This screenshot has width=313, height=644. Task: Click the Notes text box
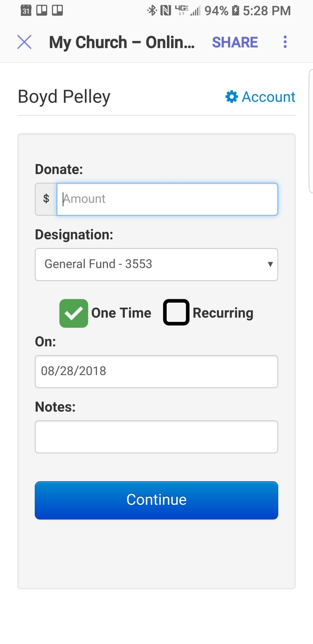coord(156,437)
